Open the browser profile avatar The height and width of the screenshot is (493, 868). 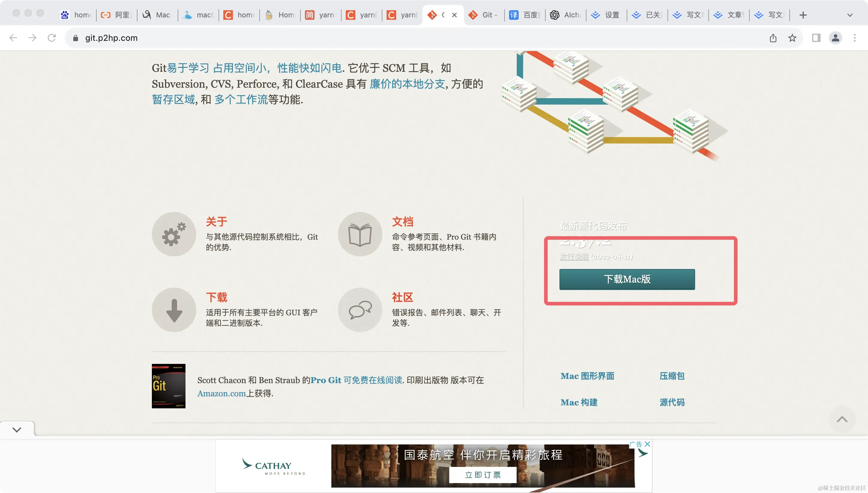pyautogui.click(x=835, y=38)
